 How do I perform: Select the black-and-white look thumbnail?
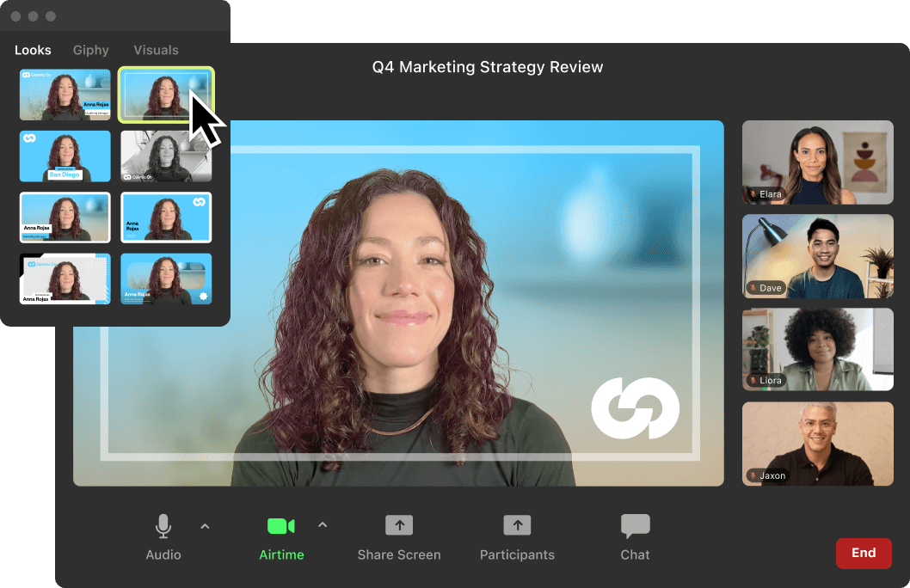click(x=166, y=156)
